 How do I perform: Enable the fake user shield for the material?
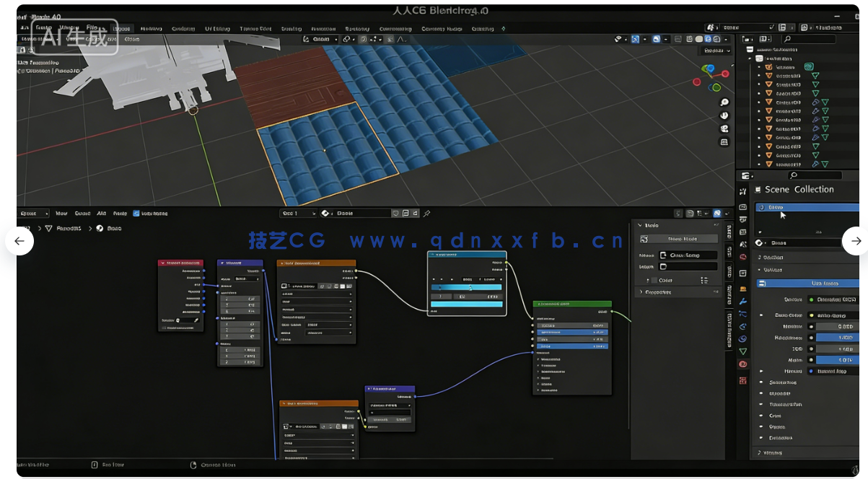pos(395,214)
